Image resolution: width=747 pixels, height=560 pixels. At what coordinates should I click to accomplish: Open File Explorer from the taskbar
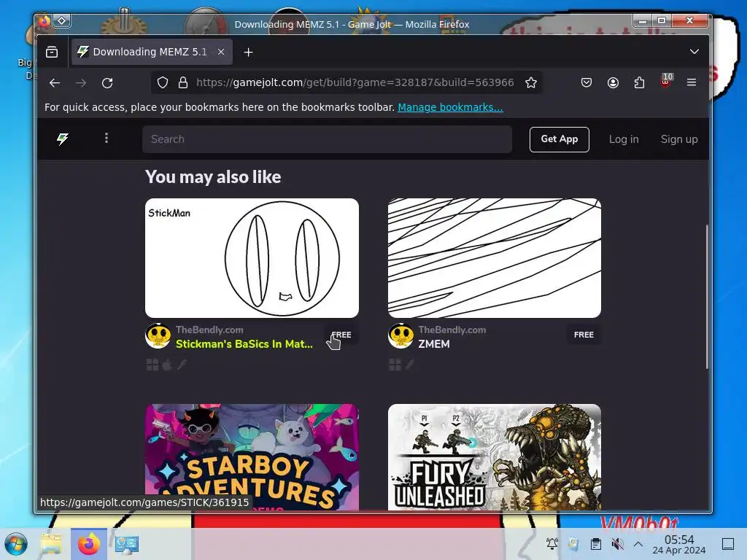pyautogui.click(x=51, y=544)
